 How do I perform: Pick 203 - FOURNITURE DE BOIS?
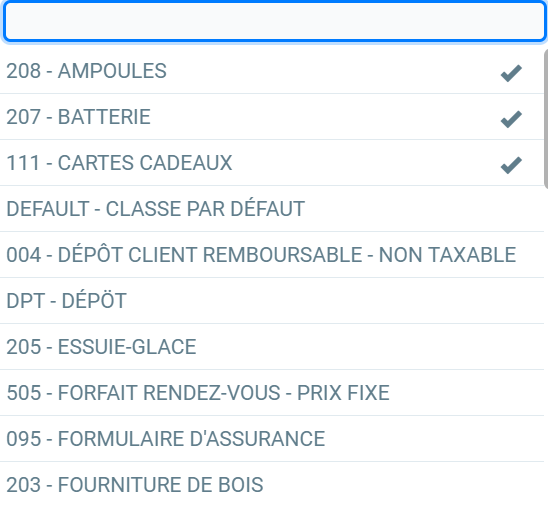pyautogui.click(x=272, y=484)
